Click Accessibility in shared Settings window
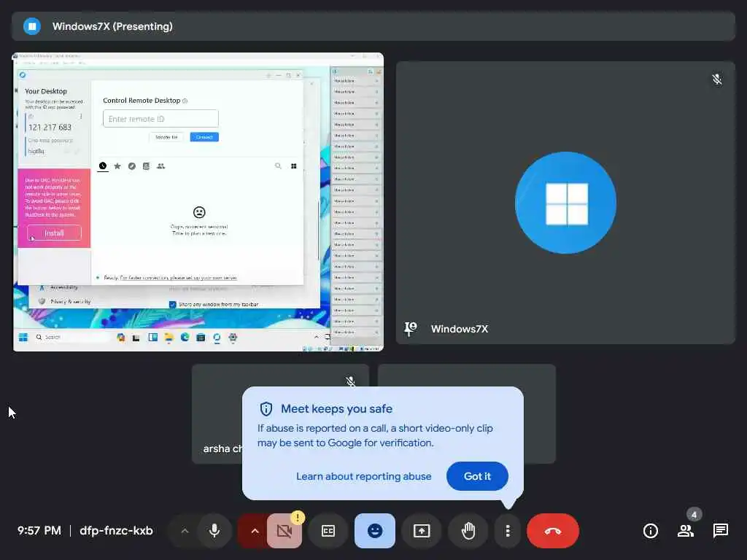This screenshot has width=747, height=560. coord(64,287)
